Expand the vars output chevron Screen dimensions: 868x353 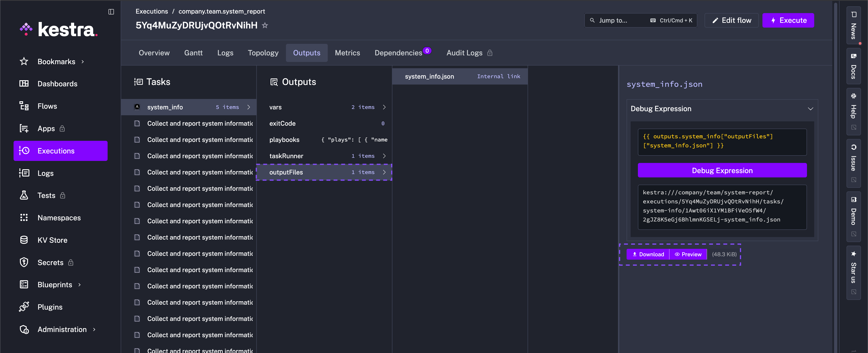coord(384,107)
